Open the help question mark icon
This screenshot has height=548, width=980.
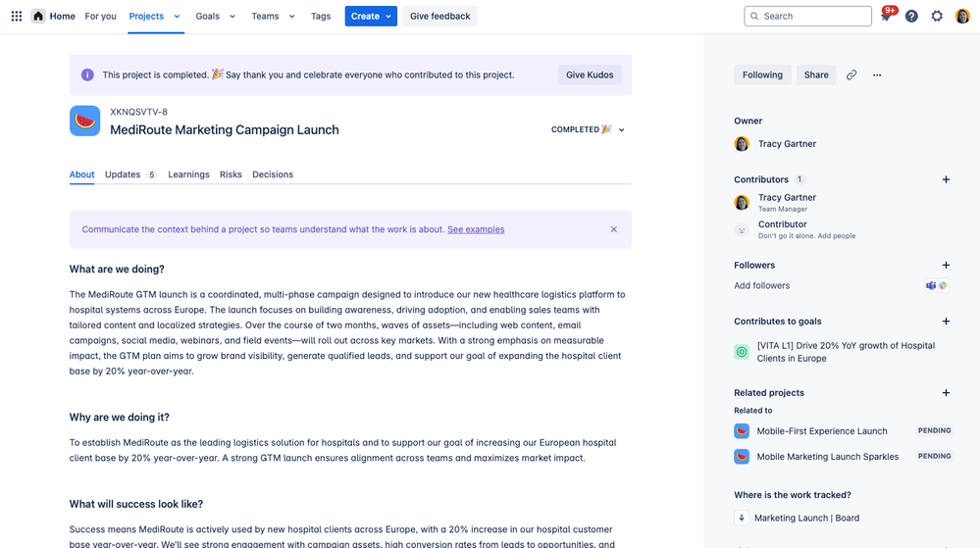(911, 17)
